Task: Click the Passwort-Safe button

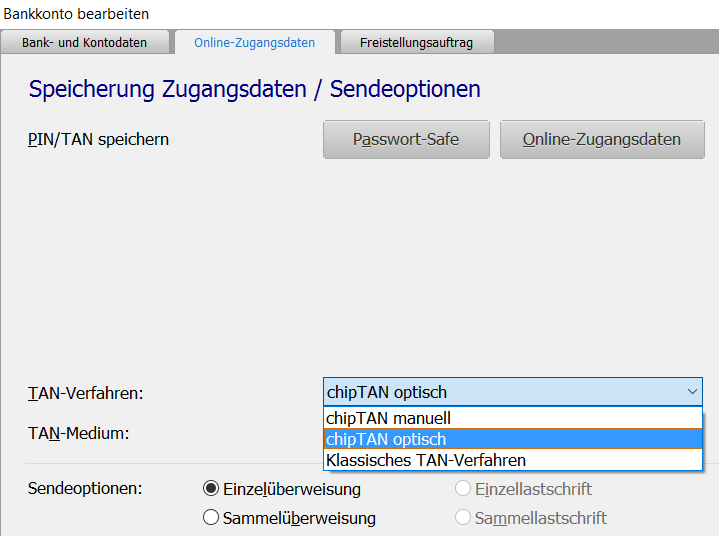Action: click(x=406, y=139)
